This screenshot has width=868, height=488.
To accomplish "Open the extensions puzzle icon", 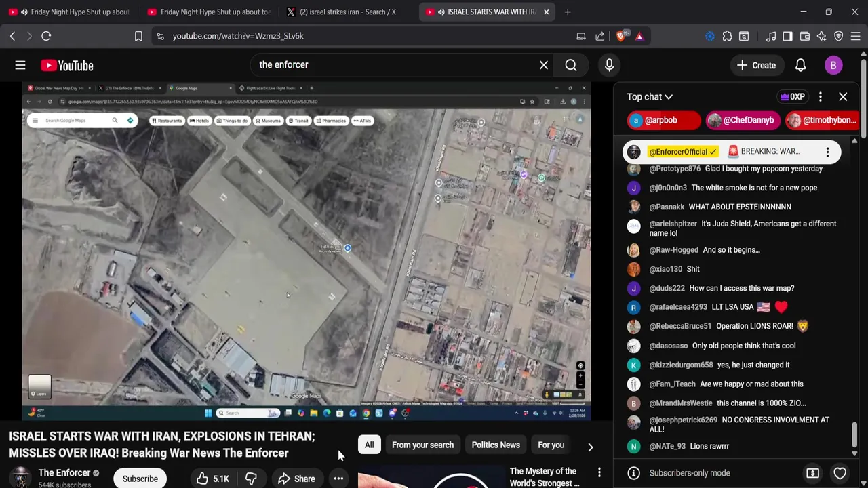I will (x=727, y=36).
